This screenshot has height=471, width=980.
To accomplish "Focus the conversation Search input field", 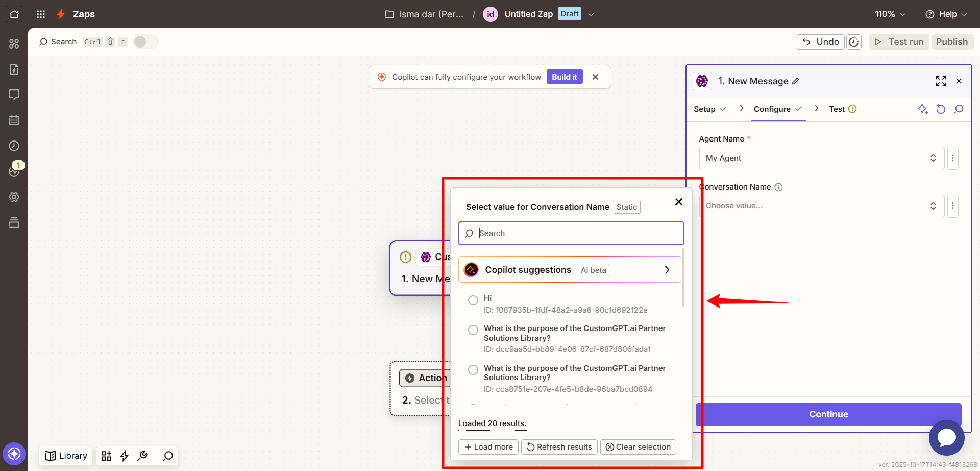I will tap(571, 233).
